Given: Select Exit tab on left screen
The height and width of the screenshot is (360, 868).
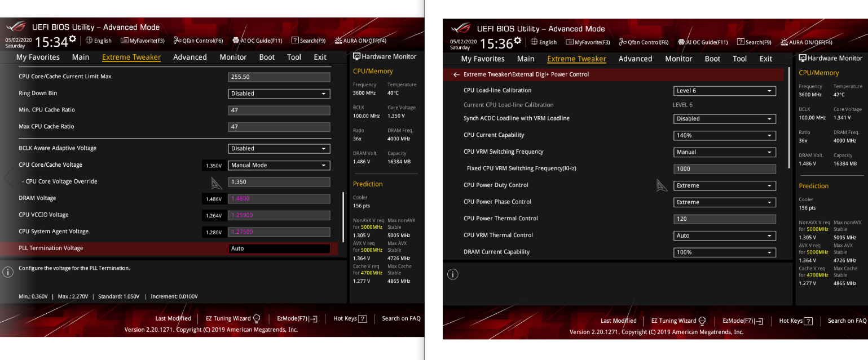Looking at the screenshot, I should (x=320, y=57).
